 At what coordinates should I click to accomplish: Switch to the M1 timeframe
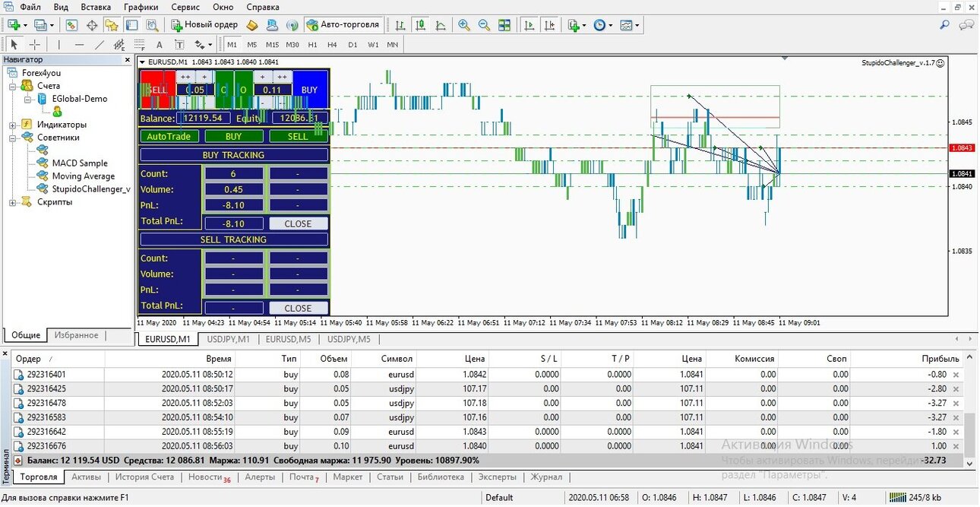pos(232,45)
